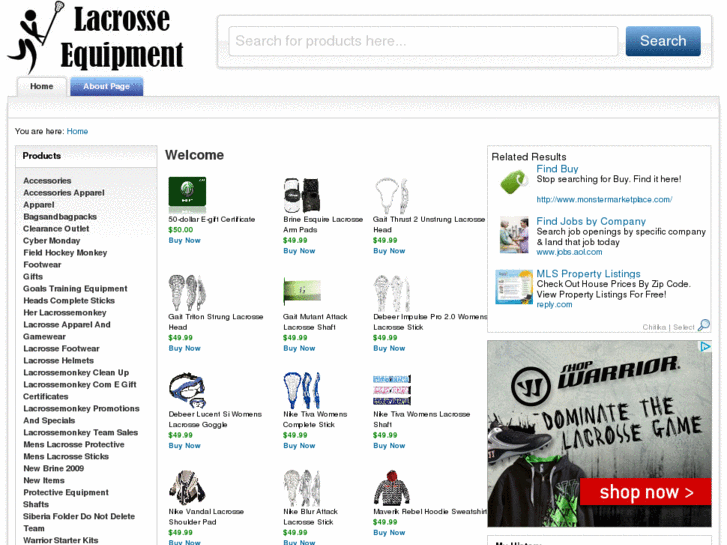The image size is (727, 545).
Task: Click the green tag Find Buy ad icon
Action: pos(514,181)
